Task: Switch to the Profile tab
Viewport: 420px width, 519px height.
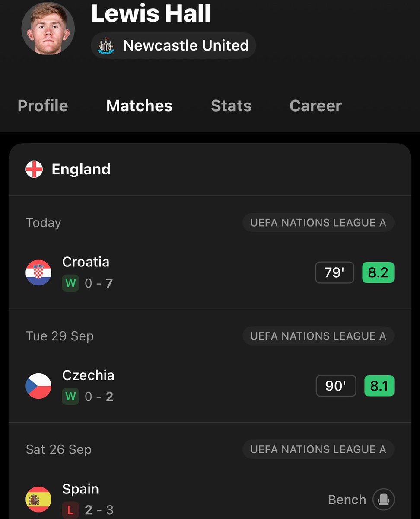Action: (x=43, y=106)
